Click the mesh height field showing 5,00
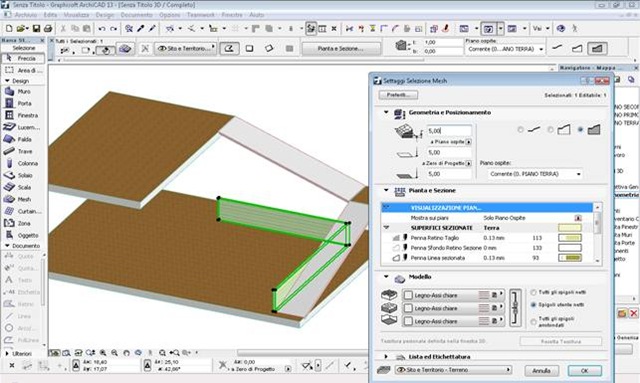 pyautogui.click(x=449, y=131)
